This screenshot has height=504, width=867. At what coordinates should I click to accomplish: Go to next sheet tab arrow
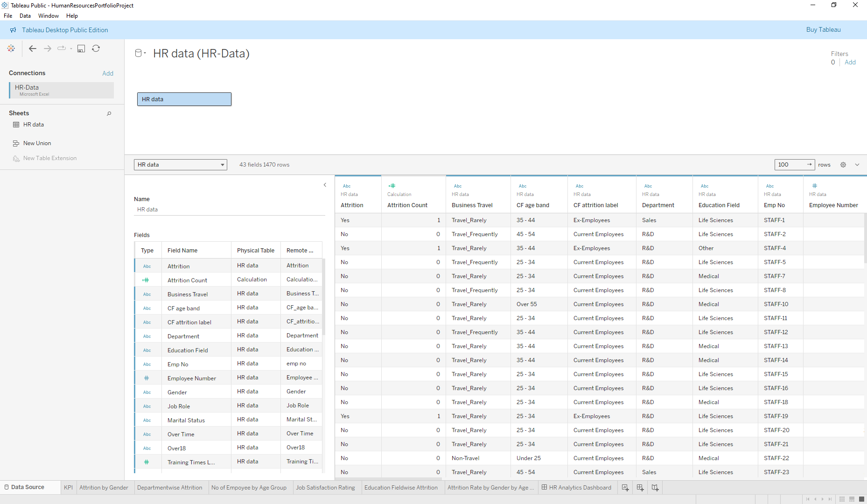[x=823, y=499]
